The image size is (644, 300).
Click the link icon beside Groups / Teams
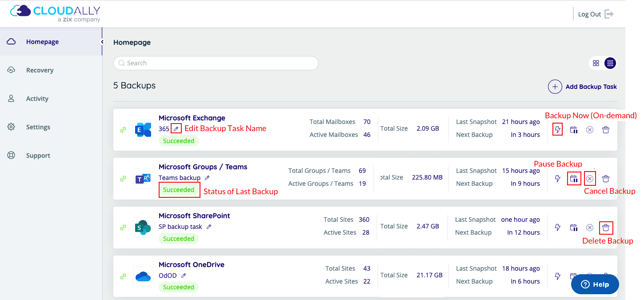coord(123,179)
